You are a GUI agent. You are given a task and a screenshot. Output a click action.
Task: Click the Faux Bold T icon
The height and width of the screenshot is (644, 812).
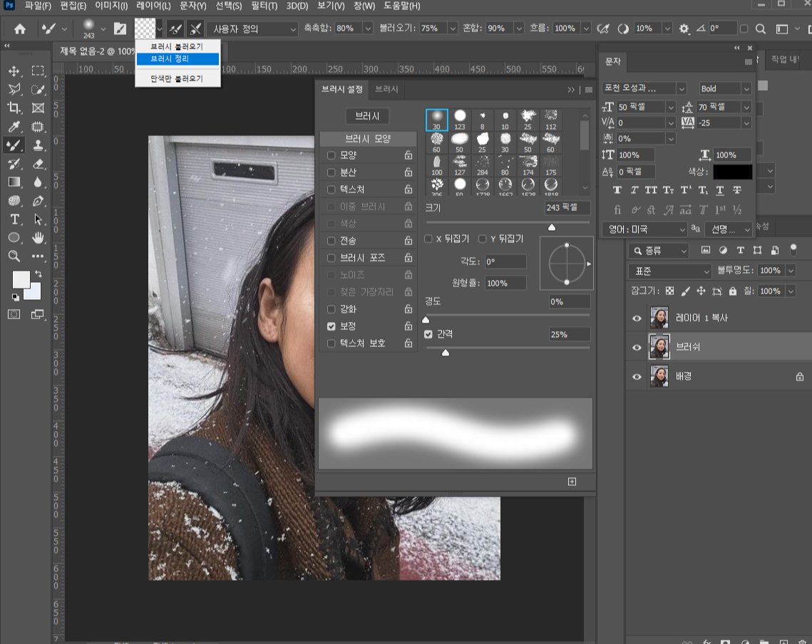(617, 190)
